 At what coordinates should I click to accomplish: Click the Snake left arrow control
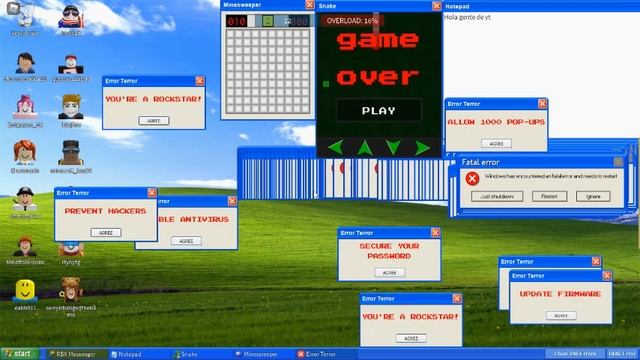pos(336,147)
